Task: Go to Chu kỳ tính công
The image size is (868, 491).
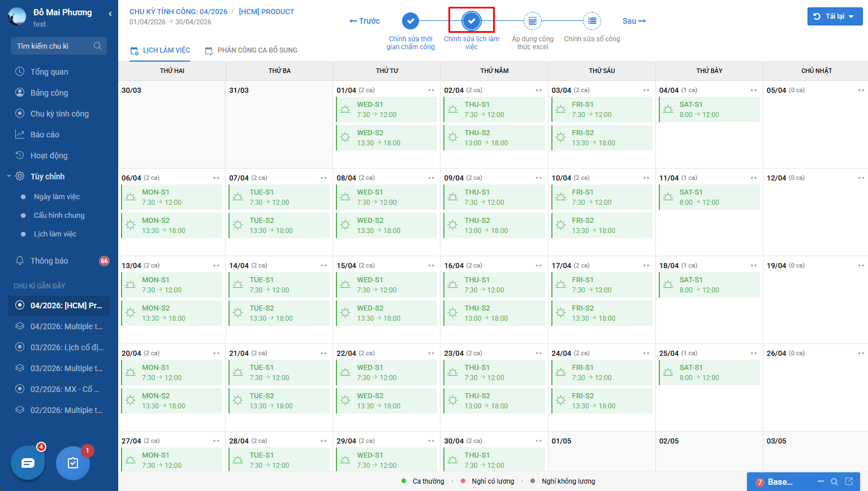Action: [x=59, y=114]
